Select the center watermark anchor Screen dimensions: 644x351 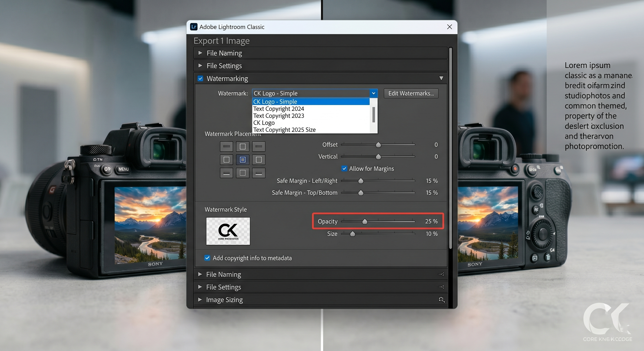pyautogui.click(x=242, y=160)
